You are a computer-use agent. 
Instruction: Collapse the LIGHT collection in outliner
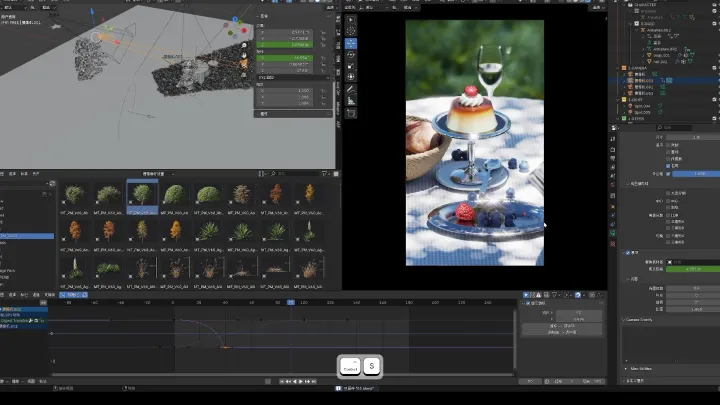tap(618, 99)
